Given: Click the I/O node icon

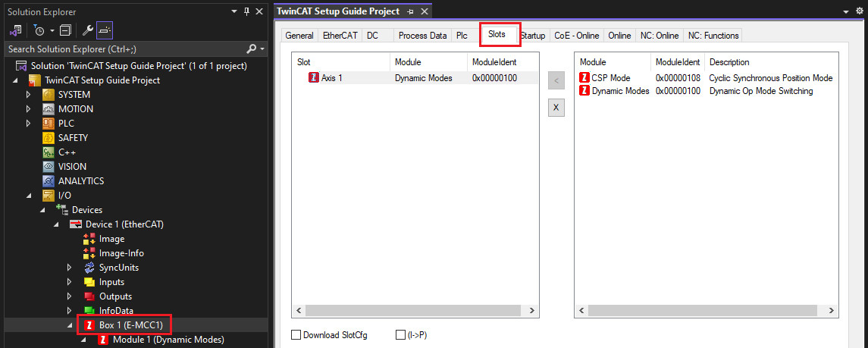Looking at the screenshot, I should point(49,196).
